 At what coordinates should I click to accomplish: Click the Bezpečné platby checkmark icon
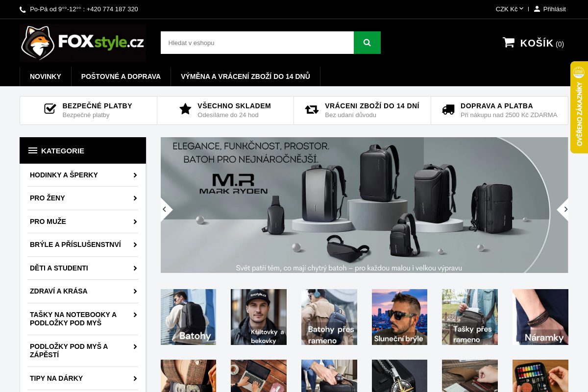click(50, 109)
